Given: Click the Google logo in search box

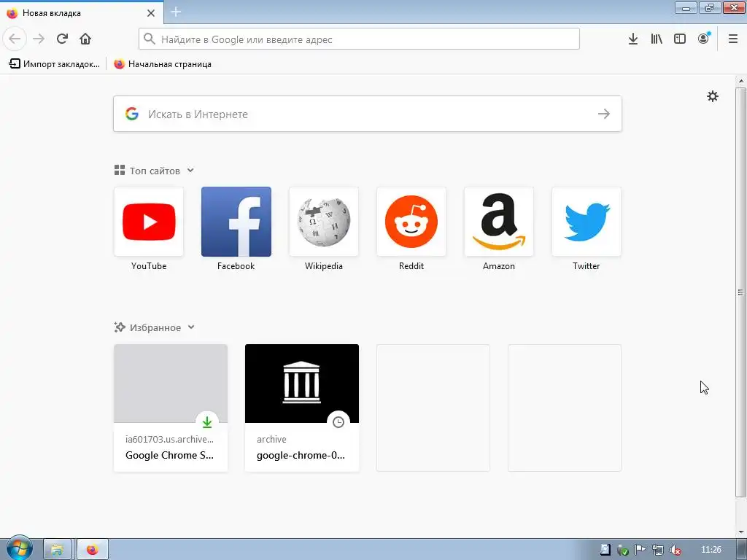Looking at the screenshot, I should click(132, 114).
